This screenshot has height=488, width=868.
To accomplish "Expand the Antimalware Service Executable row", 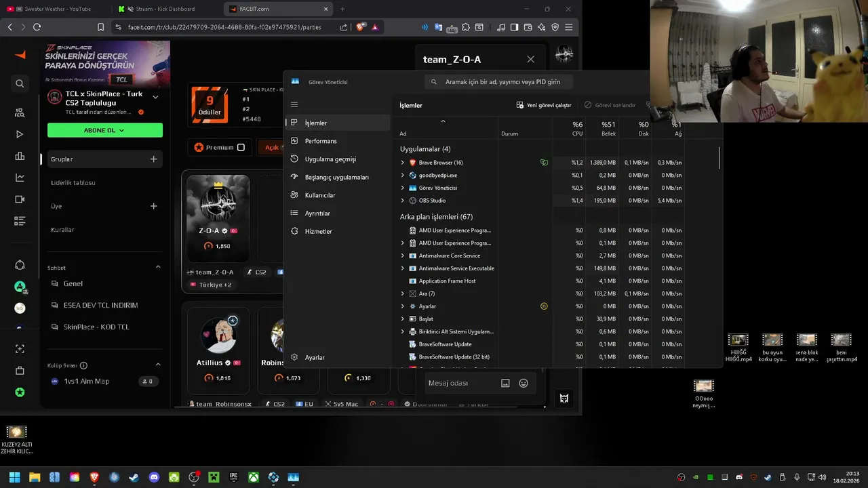I will tap(402, 268).
